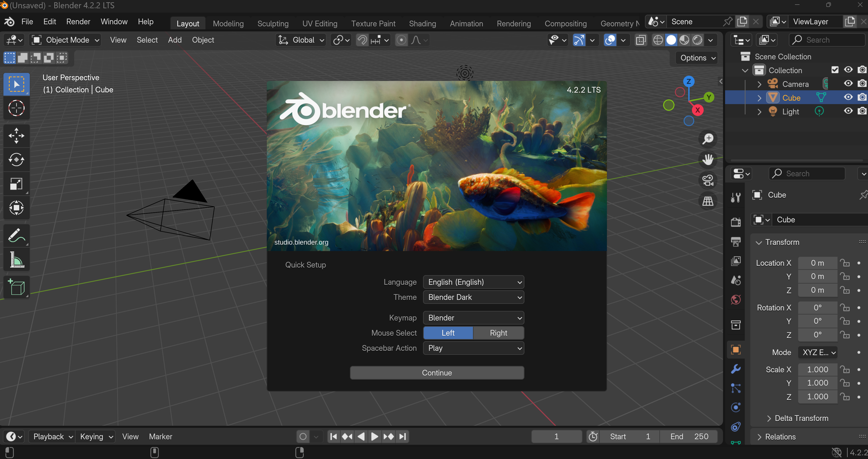
Task: Select Left for Mouse Select
Action: point(448,333)
